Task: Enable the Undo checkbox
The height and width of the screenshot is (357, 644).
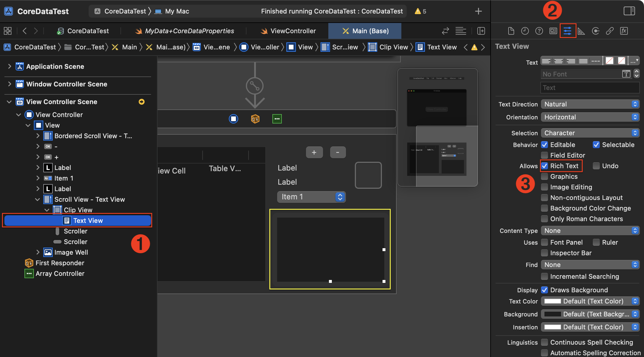Action: pyautogui.click(x=596, y=166)
